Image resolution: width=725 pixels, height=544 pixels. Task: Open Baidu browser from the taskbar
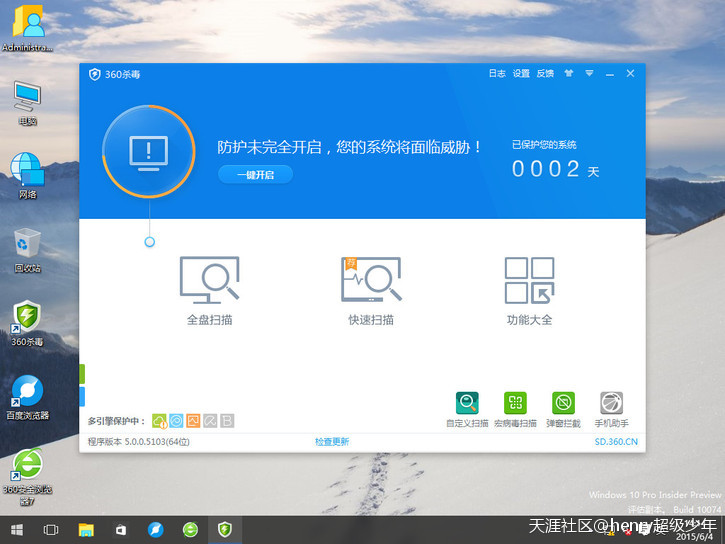155,530
